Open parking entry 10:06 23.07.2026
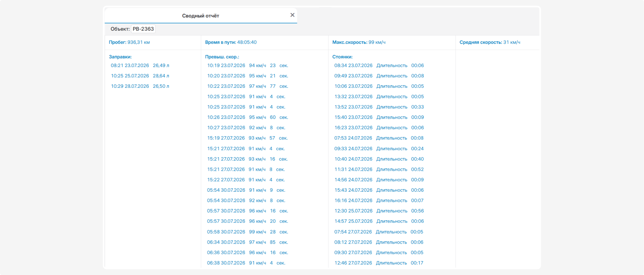Image resolution: width=644 pixels, height=275 pixels. (x=379, y=86)
